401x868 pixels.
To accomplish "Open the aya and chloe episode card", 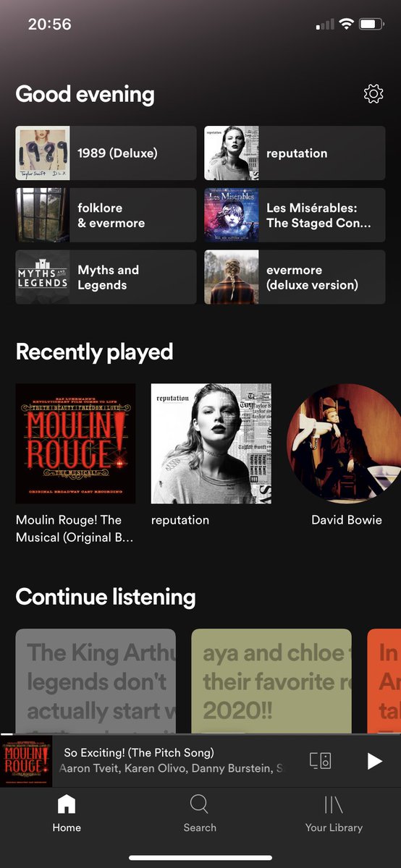I will (x=271, y=681).
